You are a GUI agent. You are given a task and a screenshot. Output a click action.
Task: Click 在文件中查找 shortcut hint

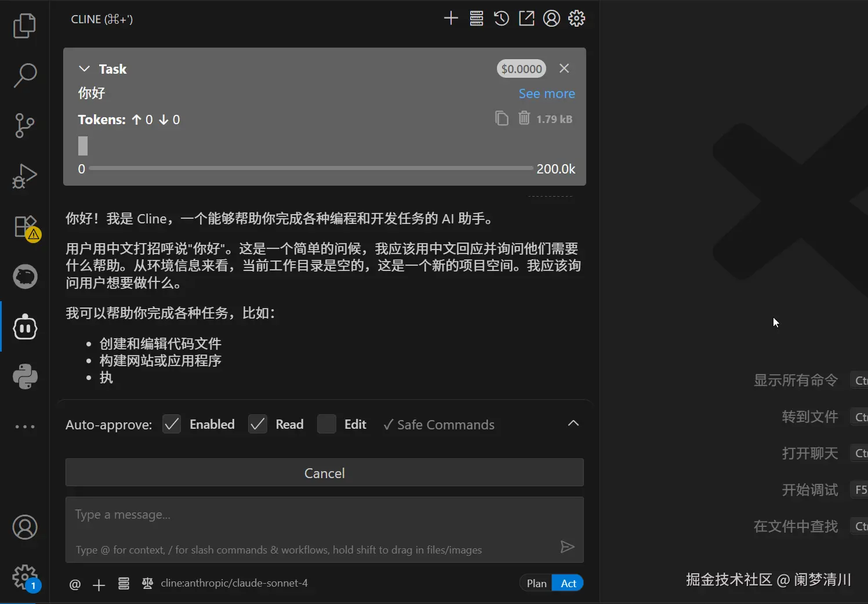(x=796, y=526)
